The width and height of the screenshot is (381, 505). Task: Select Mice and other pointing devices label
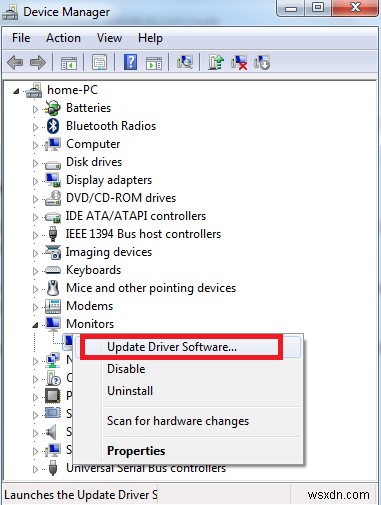pos(151,288)
